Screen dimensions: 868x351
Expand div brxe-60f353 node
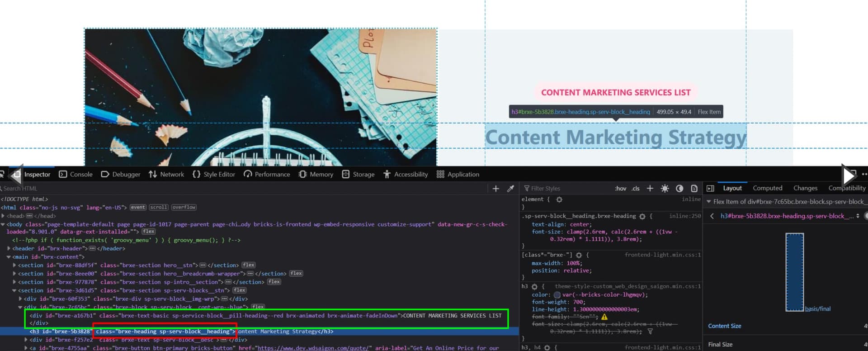tap(20, 299)
